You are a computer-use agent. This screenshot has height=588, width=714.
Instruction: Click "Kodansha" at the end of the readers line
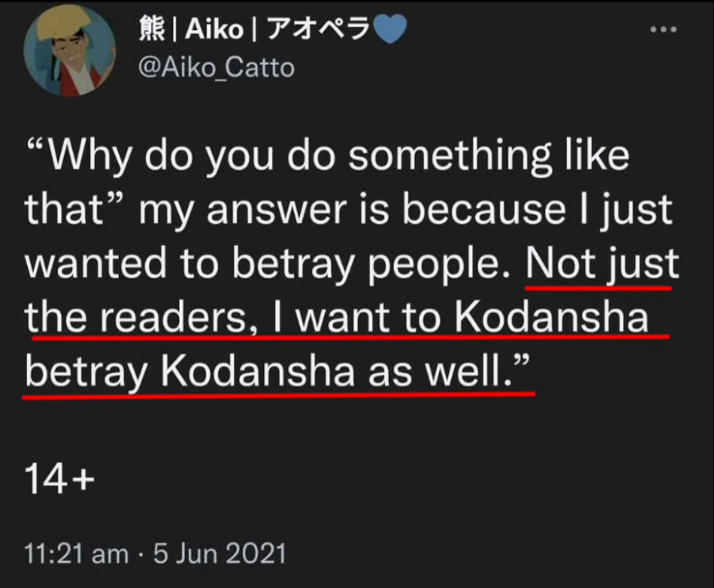pyautogui.click(x=553, y=318)
